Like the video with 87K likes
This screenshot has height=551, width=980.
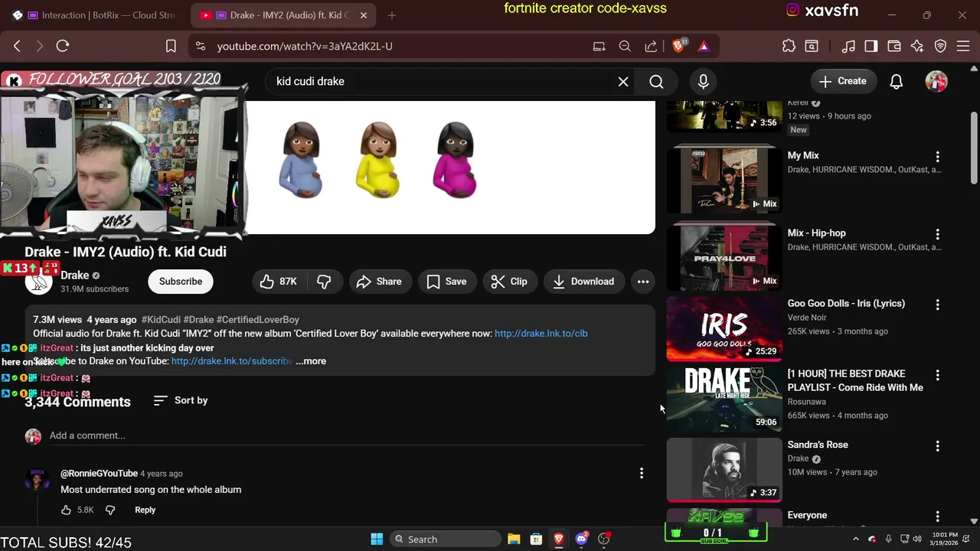(x=278, y=282)
